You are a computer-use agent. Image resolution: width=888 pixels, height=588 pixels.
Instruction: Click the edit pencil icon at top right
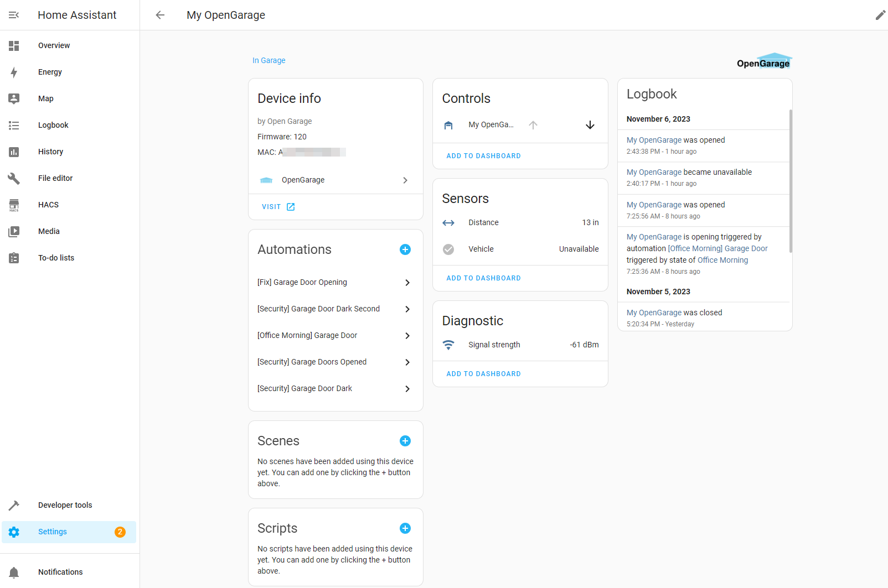point(880,15)
